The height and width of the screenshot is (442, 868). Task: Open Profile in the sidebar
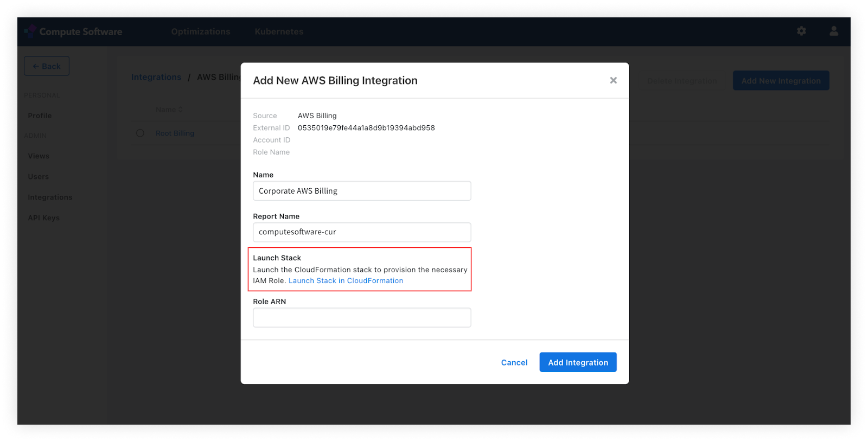point(40,116)
